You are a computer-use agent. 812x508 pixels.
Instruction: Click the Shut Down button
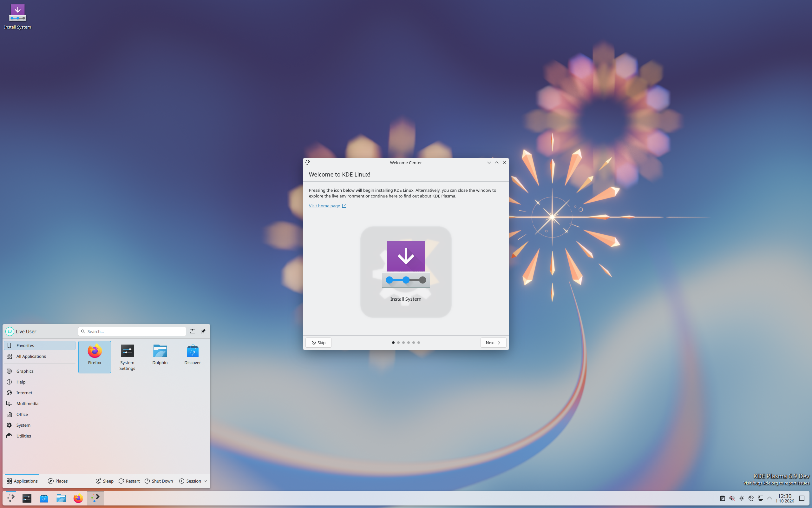[x=159, y=481]
